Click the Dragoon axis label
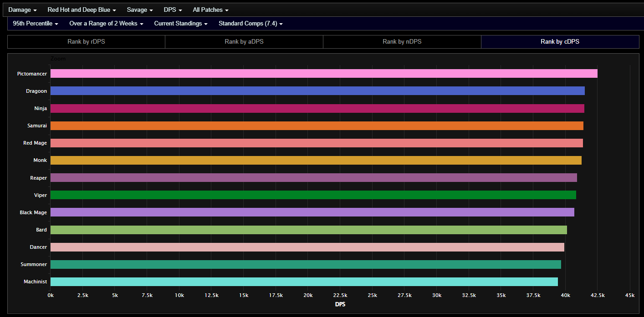This screenshot has width=644, height=317. 36,91
